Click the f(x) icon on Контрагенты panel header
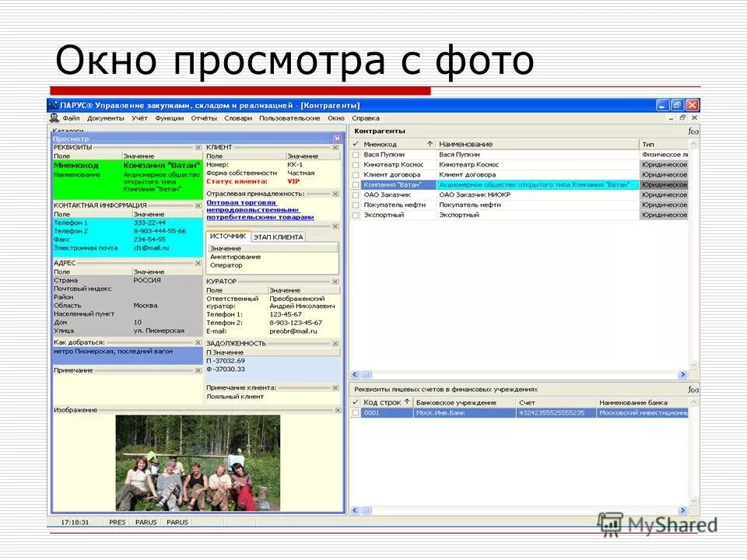This screenshot has height=560, width=747. 693,130
